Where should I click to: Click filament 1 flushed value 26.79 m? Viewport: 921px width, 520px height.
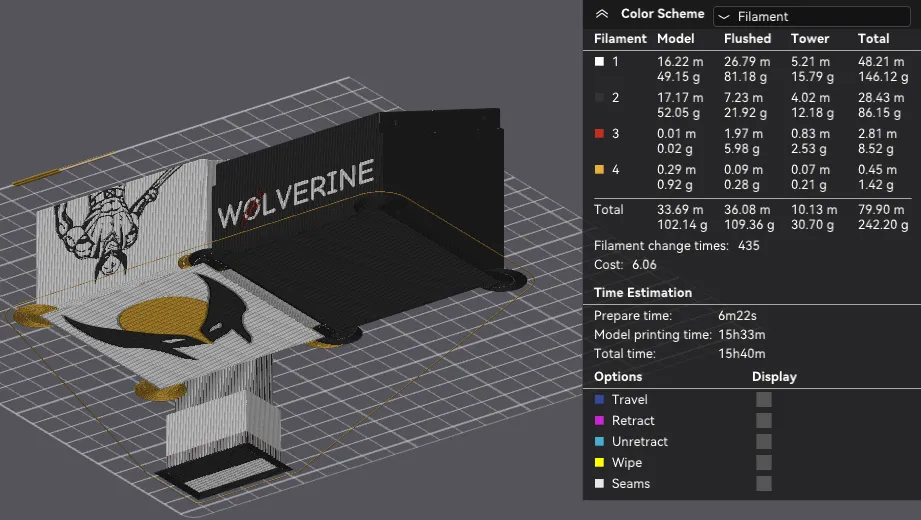[x=747, y=62]
